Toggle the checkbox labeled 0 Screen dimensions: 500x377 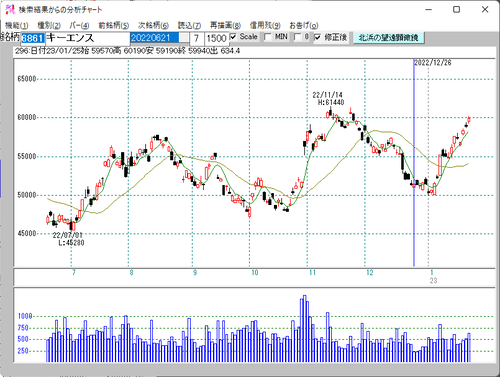(297, 37)
